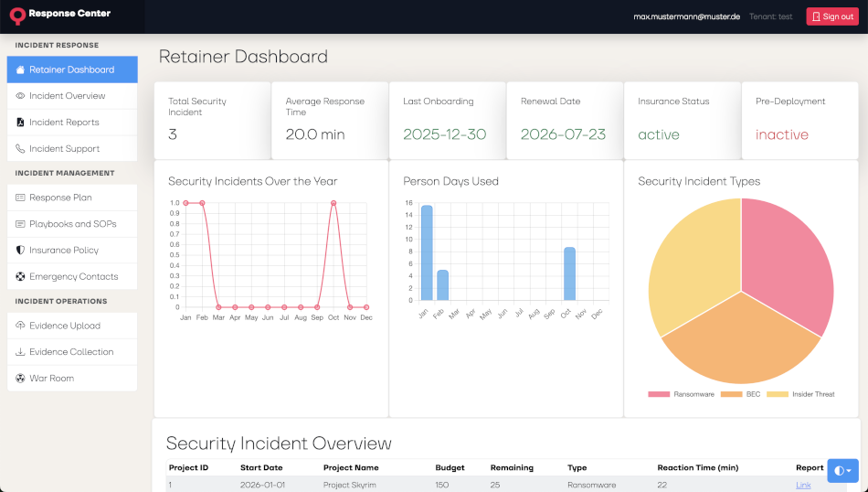Open the report Link for Project Skyrim
The image size is (868, 492).
point(803,485)
